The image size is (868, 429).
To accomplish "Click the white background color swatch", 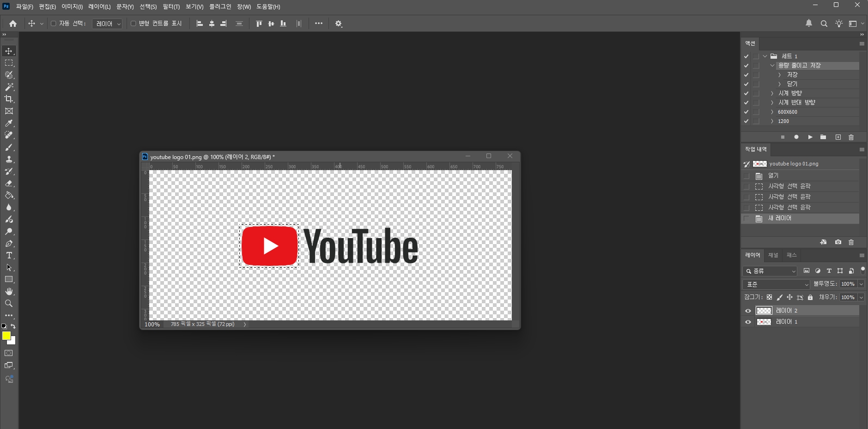I will coord(13,342).
